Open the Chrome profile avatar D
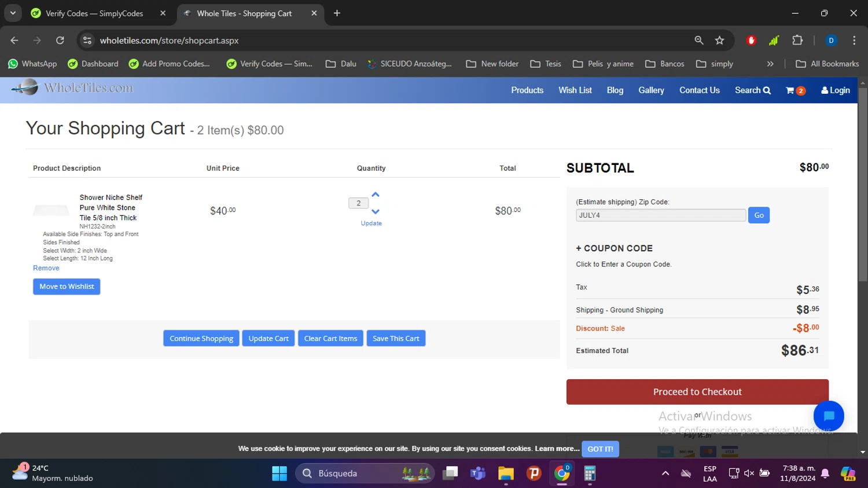 [x=831, y=41]
